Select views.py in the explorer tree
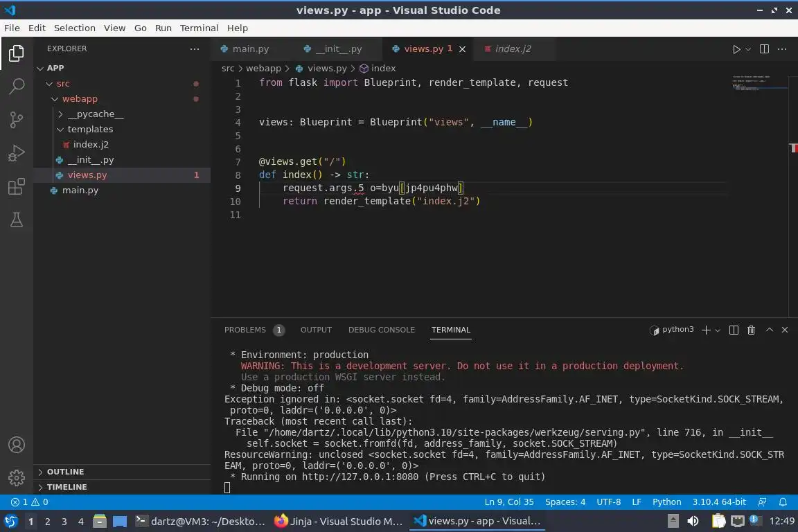The width and height of the screenshot is (798, 532). pyautogui.click(x=122, y=175)
